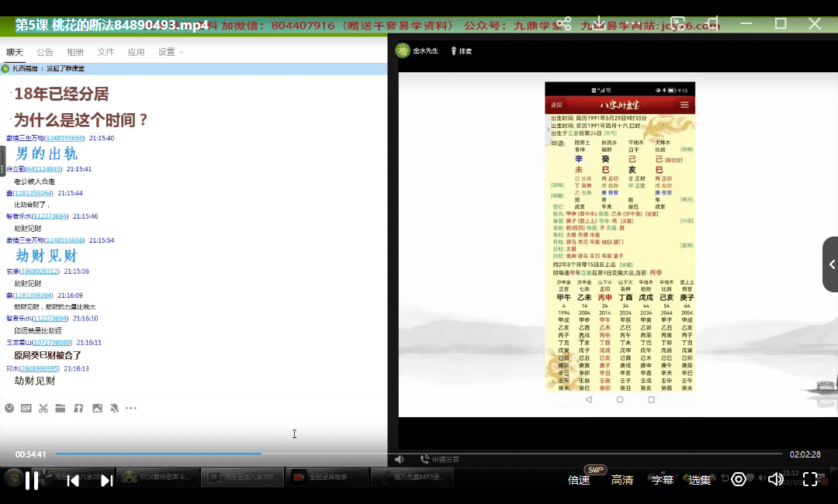Click the scissors screenshot icon in chat
Screen dimensions: 838x504
43,408
